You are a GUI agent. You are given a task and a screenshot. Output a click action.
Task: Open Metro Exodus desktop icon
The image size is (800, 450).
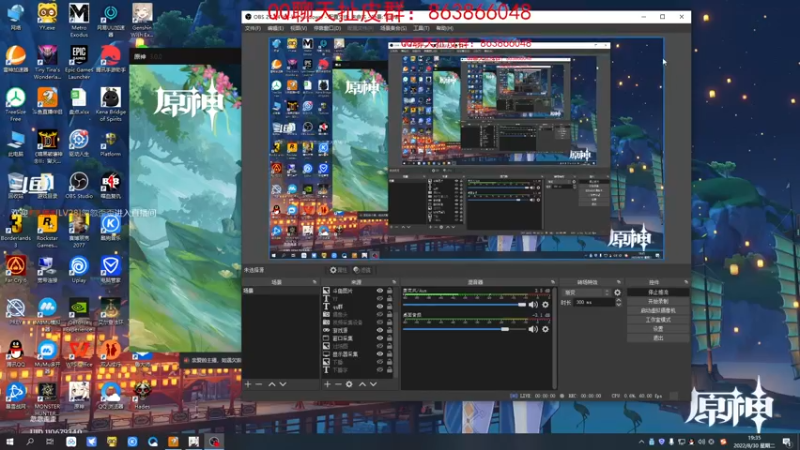pyautogui.click(x=79, y=20)
